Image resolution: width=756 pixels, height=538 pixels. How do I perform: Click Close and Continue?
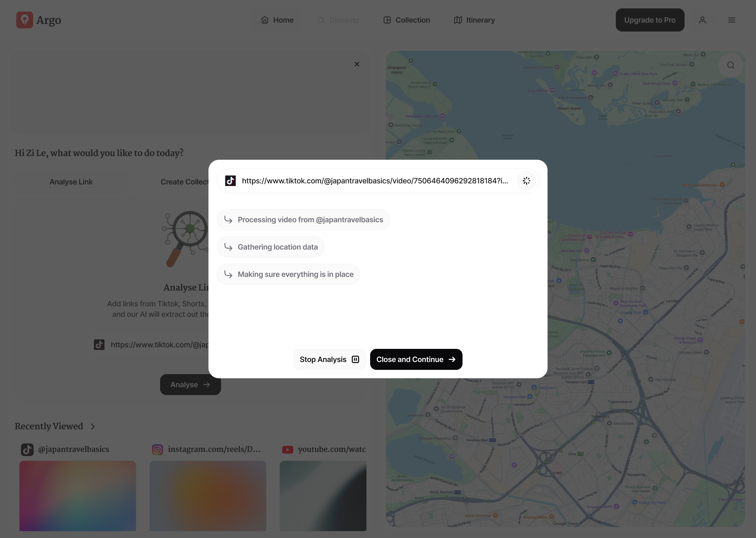coord(416,359)
